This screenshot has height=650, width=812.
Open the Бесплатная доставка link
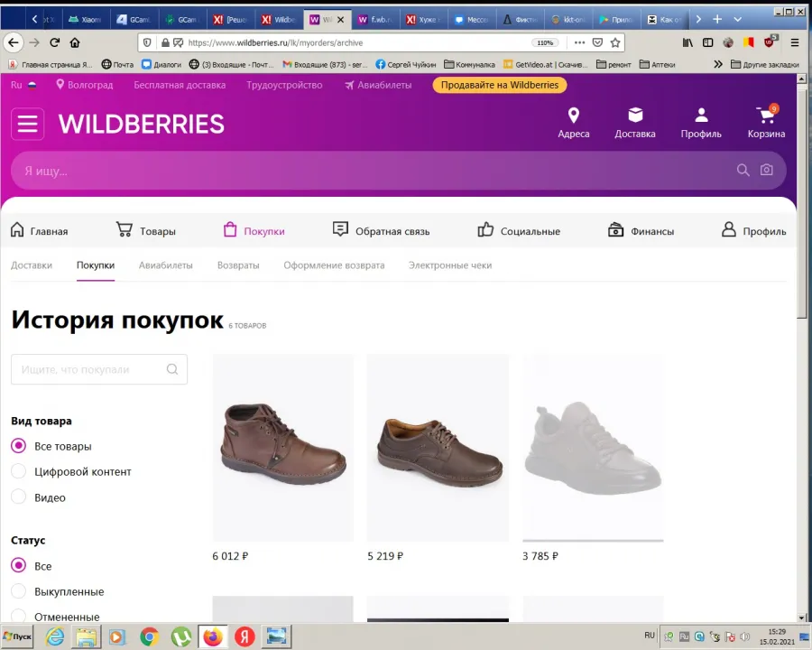(x=180, y=85)
